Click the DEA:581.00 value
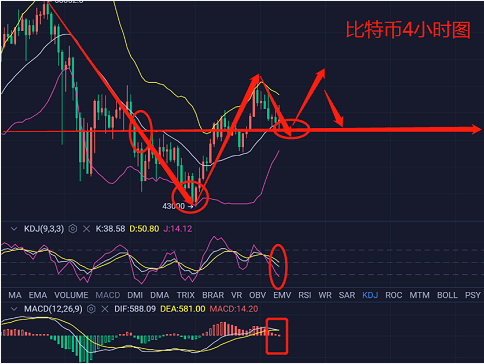Viewport: 484px width, 364px height. (x=183, y=309)
